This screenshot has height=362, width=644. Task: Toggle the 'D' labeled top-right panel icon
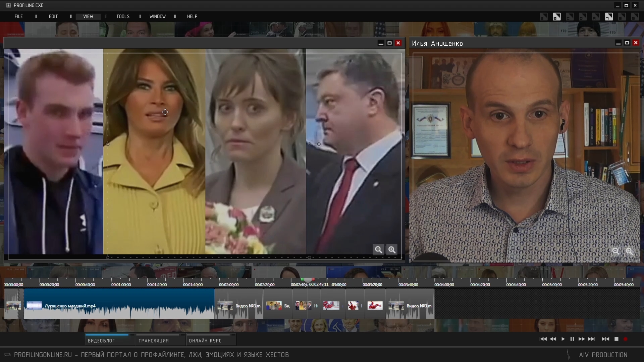(x=583, y=17)
